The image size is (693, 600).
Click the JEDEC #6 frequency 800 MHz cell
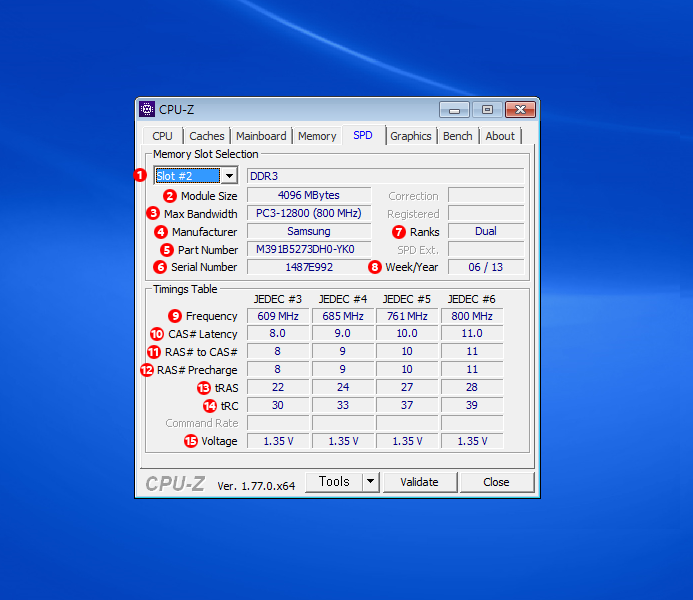click(471, 316)
